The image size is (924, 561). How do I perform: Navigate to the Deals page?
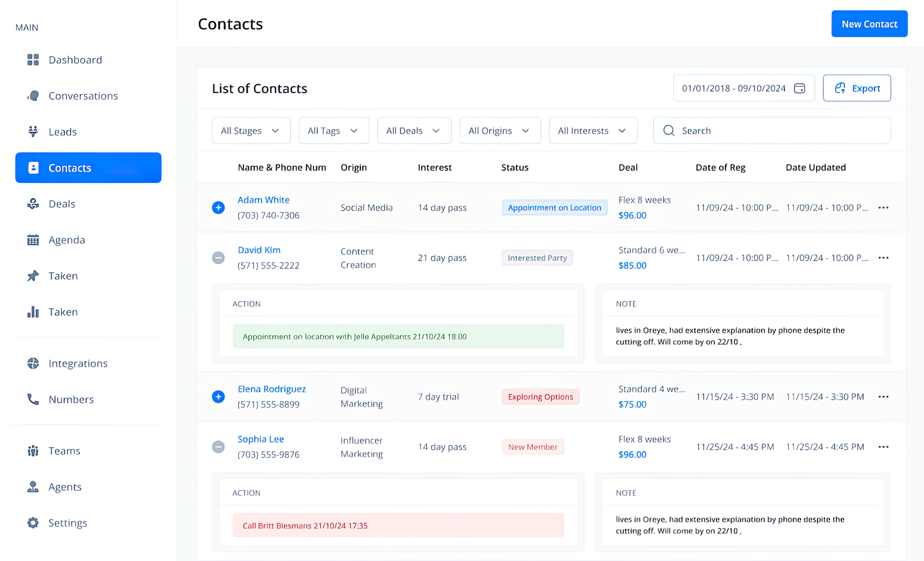pos(62,204)
